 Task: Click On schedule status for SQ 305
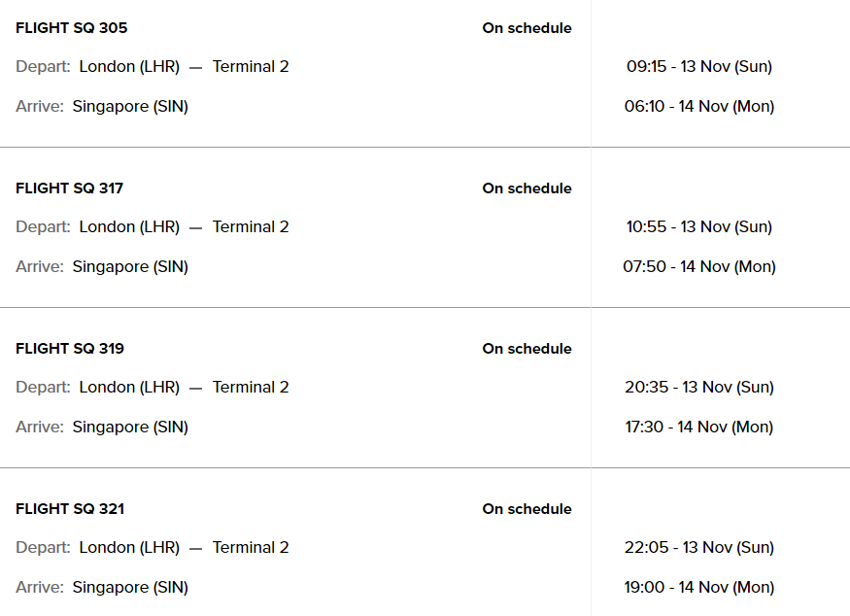coord(527,28)
